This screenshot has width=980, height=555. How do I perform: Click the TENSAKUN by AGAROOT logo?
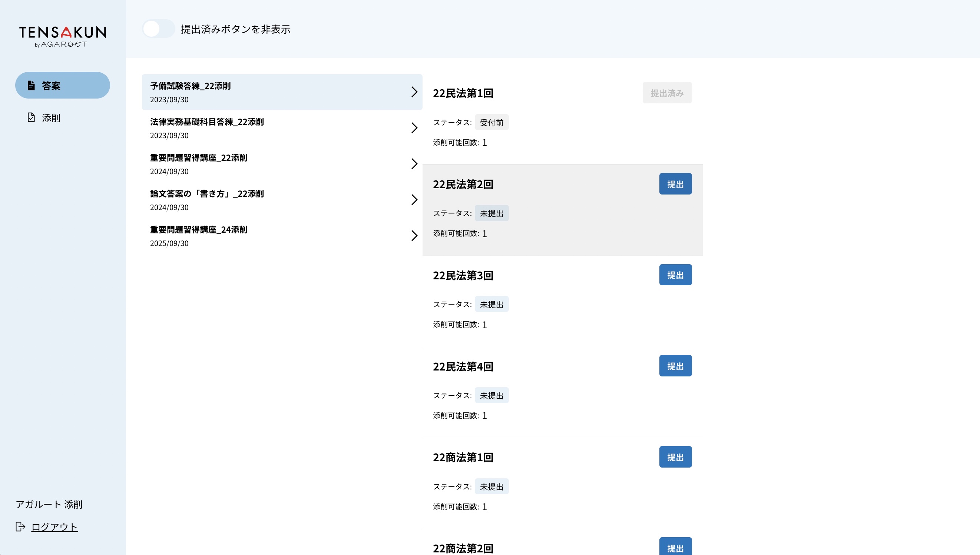coord(63,36)
